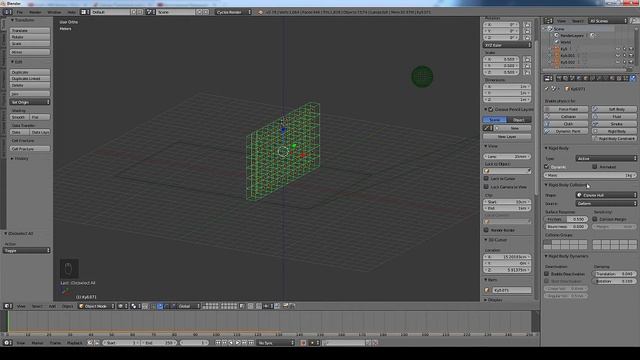This screenshot has width=640, height=360.
Task: Open the File menu
Action: coord(20,12)
